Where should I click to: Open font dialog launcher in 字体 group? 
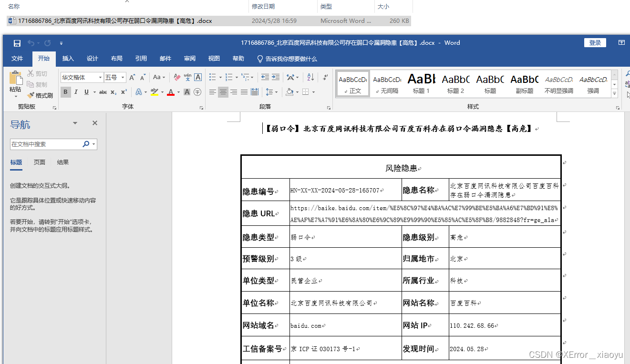point(202,108)
